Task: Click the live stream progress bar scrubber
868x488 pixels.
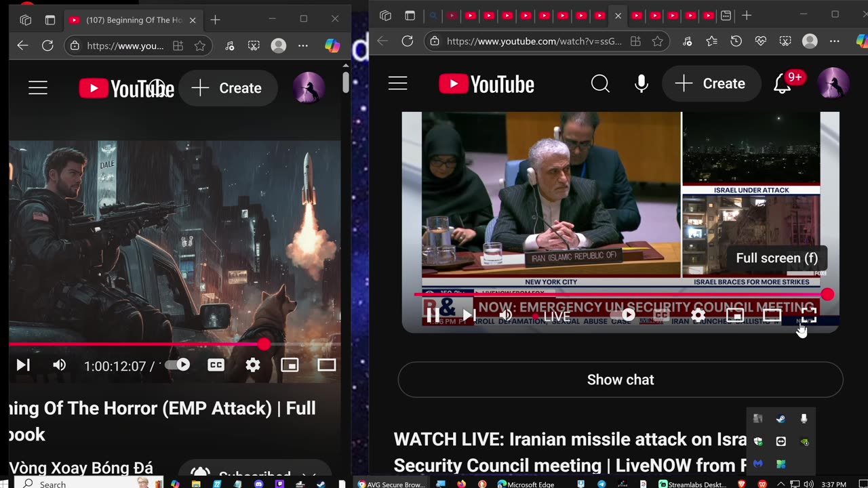Action: pyautogui.click(x=827, y=295)
